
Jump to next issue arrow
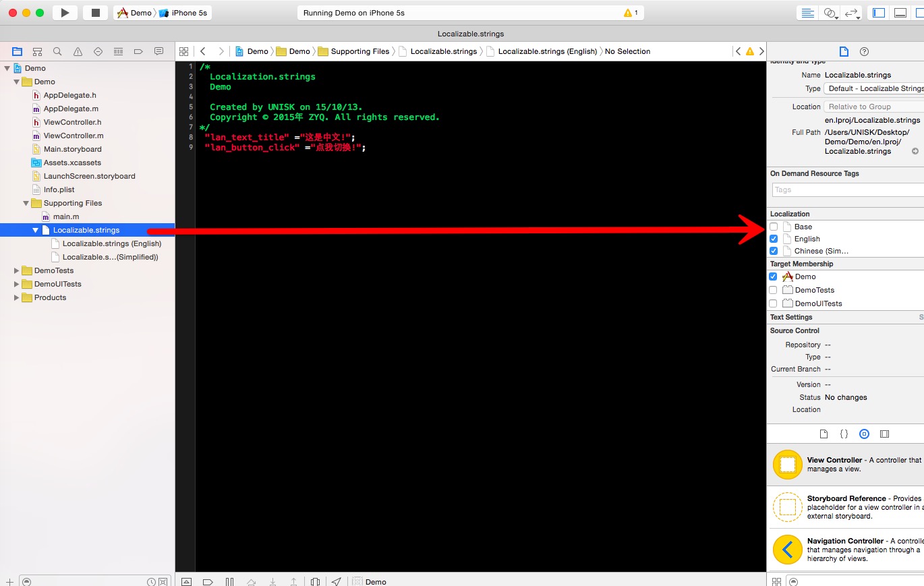tap(761, 51)
